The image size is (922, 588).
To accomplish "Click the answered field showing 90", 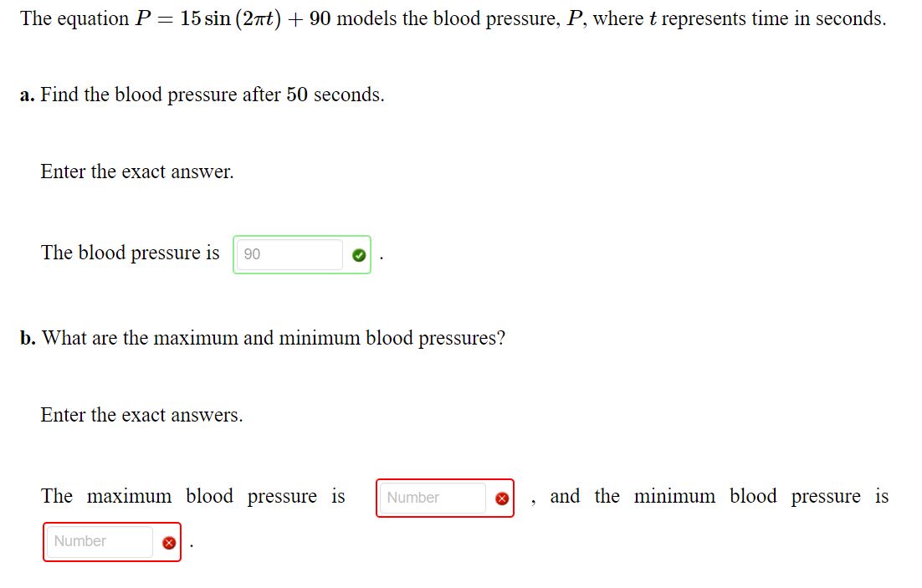I will point(289,253).
